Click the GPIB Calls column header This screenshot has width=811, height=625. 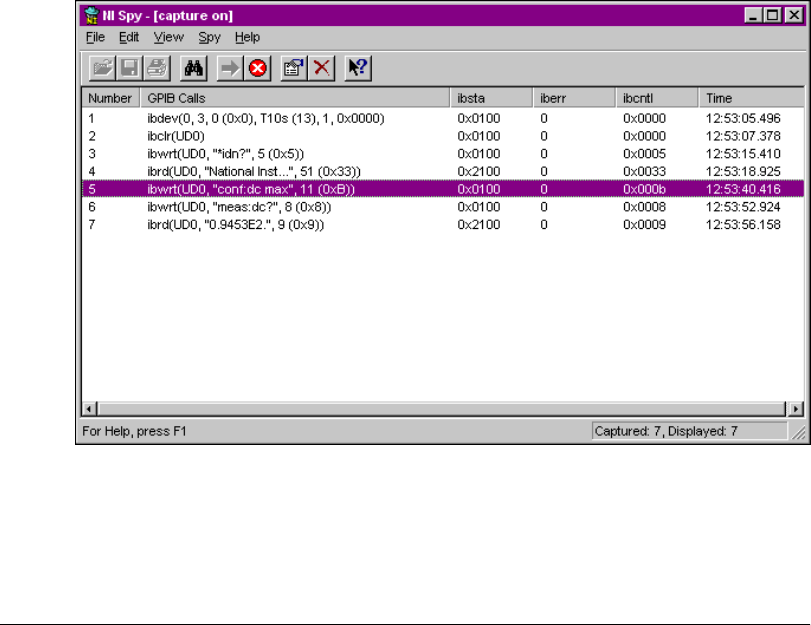pyautogui.click(x=295, y=98)
